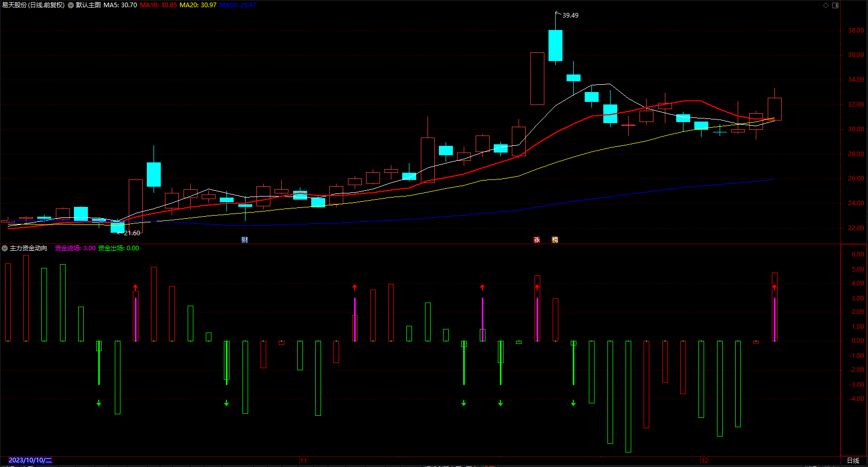Click the 2023/10/10/二 date label

[30, 460]
